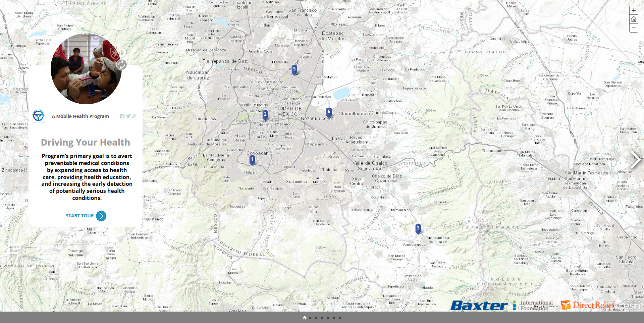Click the swap media icon on photo
This screenshot has height=323, width=644.
(121, 64)
